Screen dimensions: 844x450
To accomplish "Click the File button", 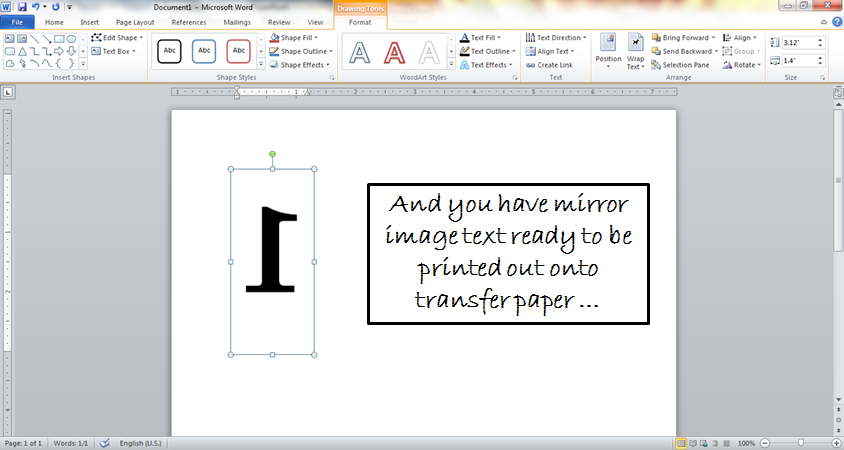I will point(17,21).
